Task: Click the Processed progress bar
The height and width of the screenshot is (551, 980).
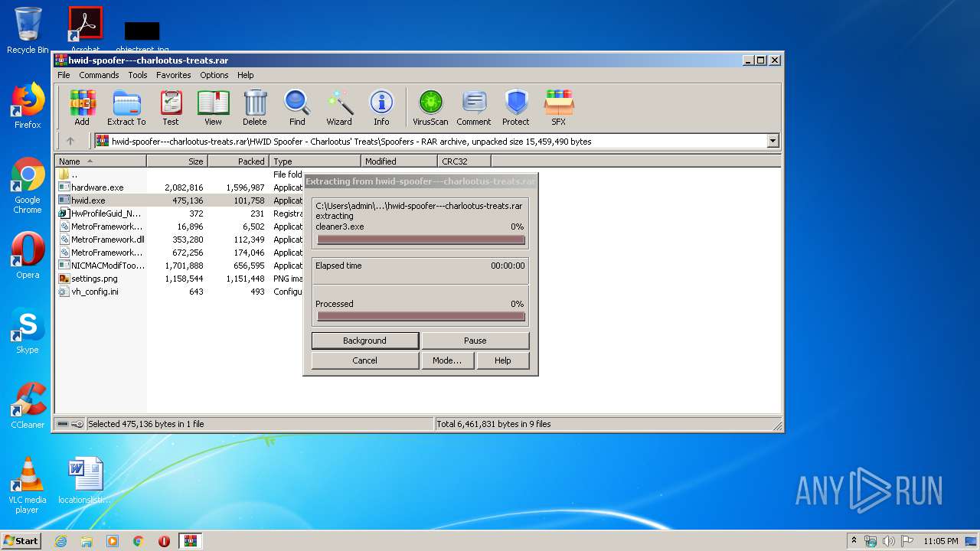Action: pos(420,317)
